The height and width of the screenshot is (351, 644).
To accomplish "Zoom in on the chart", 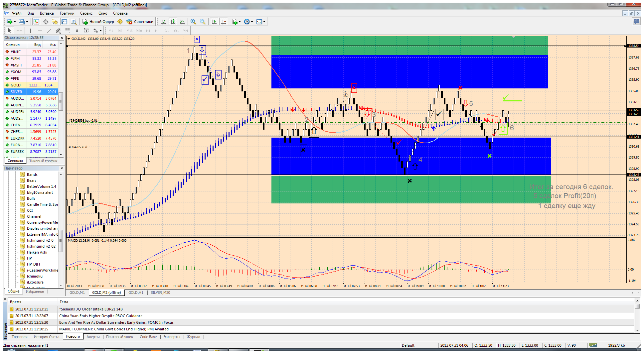I will (x=193, y=22).
